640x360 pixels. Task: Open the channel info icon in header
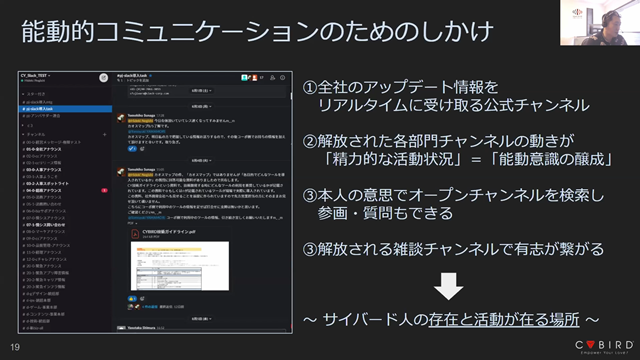pyautogui.click(x=282, y=78)
